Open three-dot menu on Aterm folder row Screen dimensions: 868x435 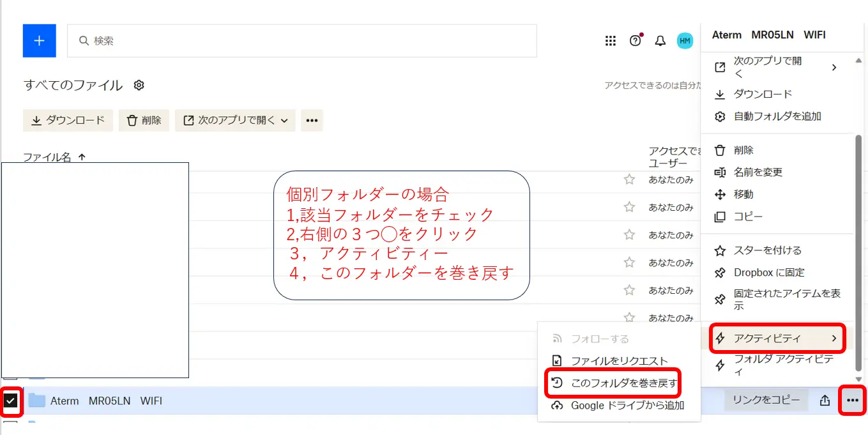click(x=852, y=401)
